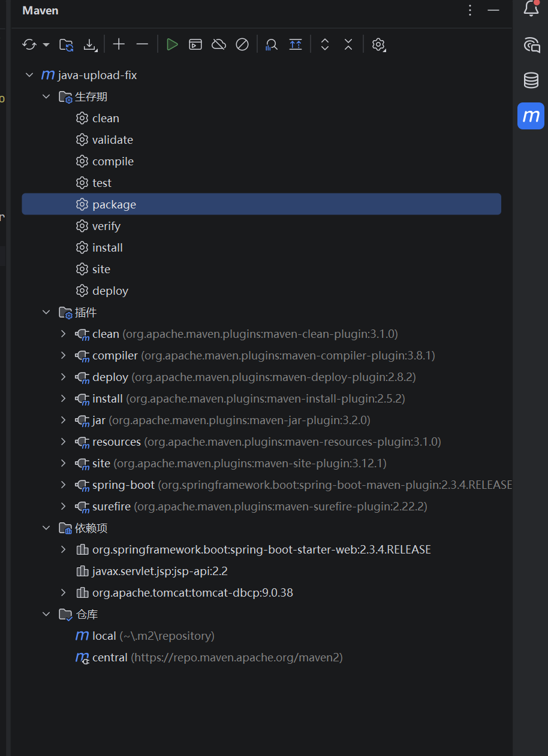This screenshot has width=548, height=756.
Task: Expand the spring-boot plugin node
Action: pos(64,485)
